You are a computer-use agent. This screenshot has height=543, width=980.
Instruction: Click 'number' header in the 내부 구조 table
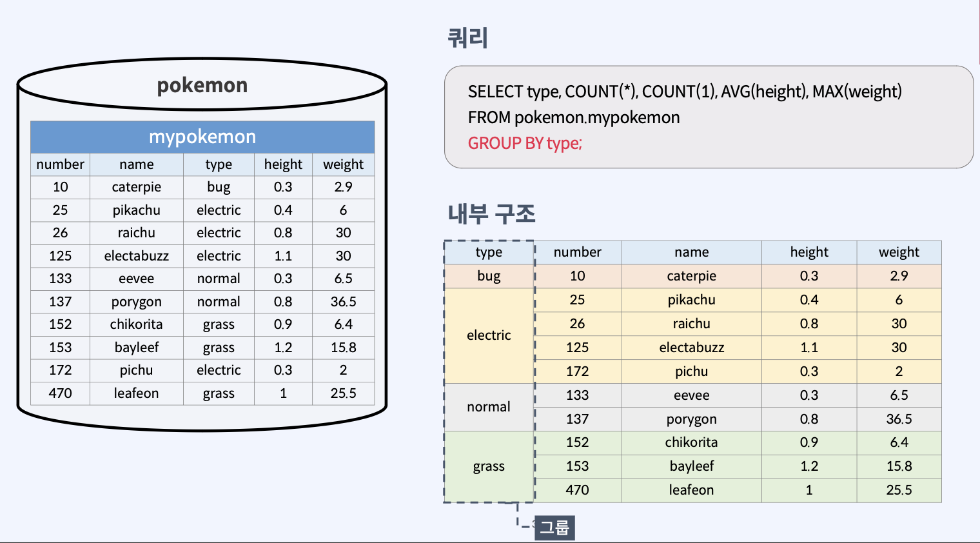point(578,252)
